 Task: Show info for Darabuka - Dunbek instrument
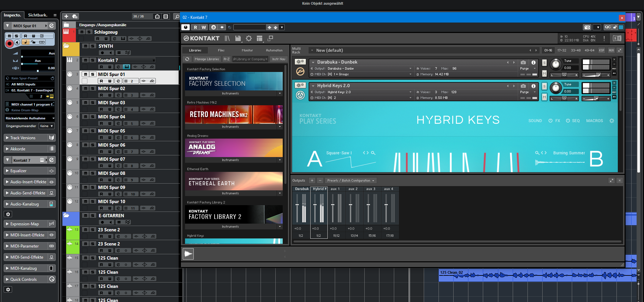tap(533, 63)
